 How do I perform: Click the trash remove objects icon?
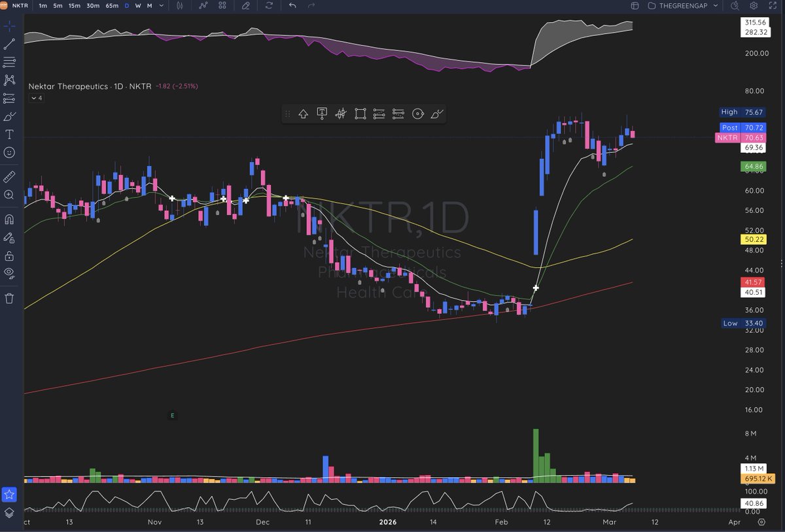tap(9, 298)
